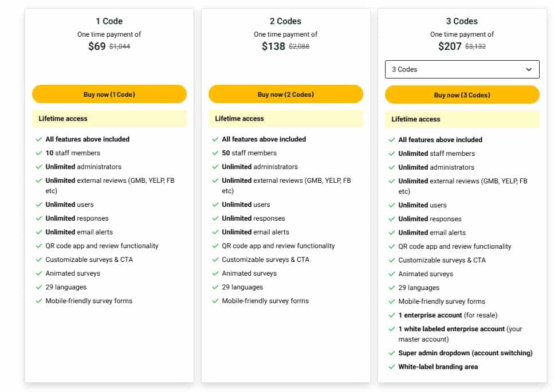Click '1 white labeled enterprise account' text
This screenshot has height=392, width=554.
coord(451,329)
